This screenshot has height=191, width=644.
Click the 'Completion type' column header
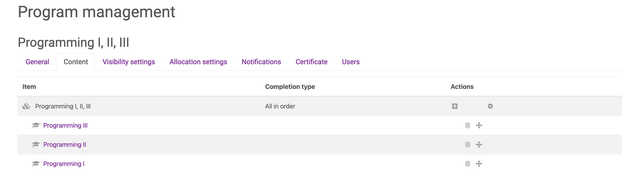coord(290,87)
